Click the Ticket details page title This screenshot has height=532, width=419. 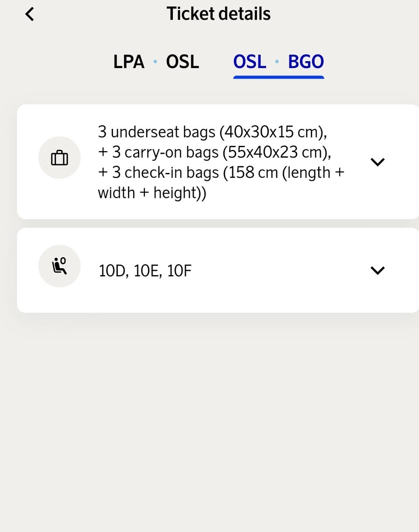click(x=219, y=14)
